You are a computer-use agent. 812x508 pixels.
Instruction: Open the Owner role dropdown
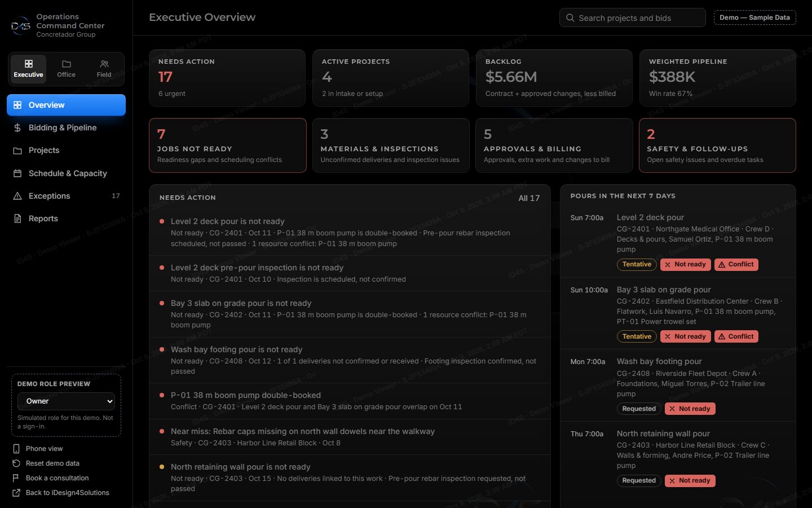tap(66, 401)
